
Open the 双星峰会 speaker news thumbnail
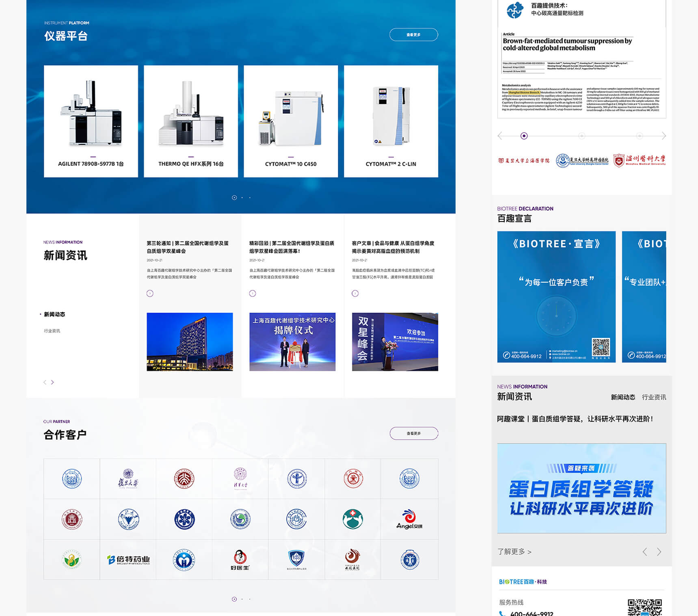(x=395, y=342)
